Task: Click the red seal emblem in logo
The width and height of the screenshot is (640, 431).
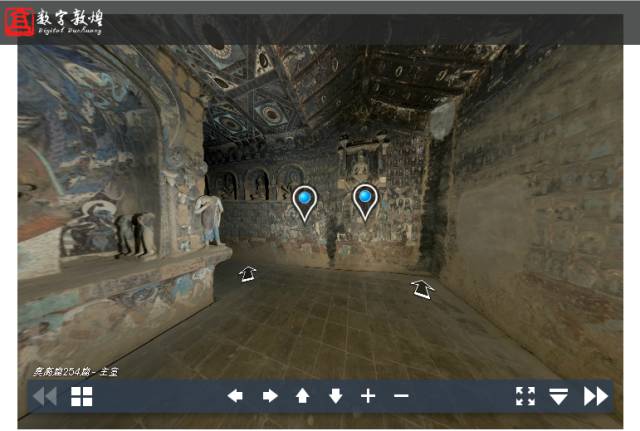Action: [x=19, y=22]
